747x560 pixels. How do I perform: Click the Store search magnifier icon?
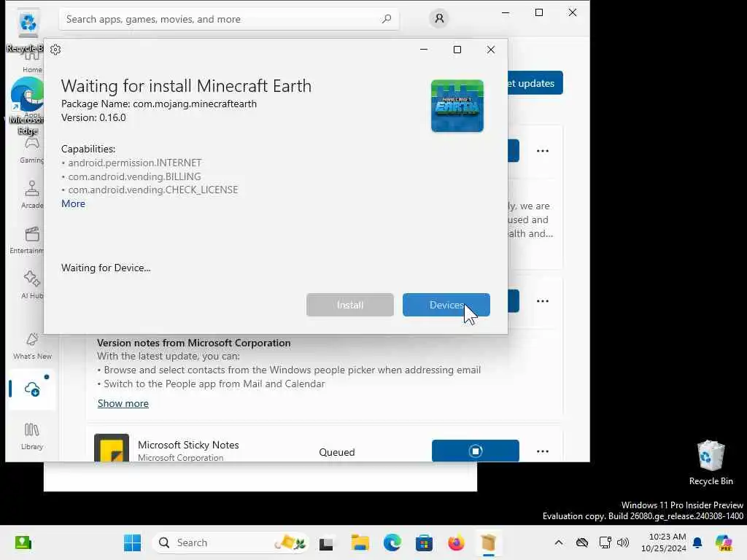coord(387,19)
